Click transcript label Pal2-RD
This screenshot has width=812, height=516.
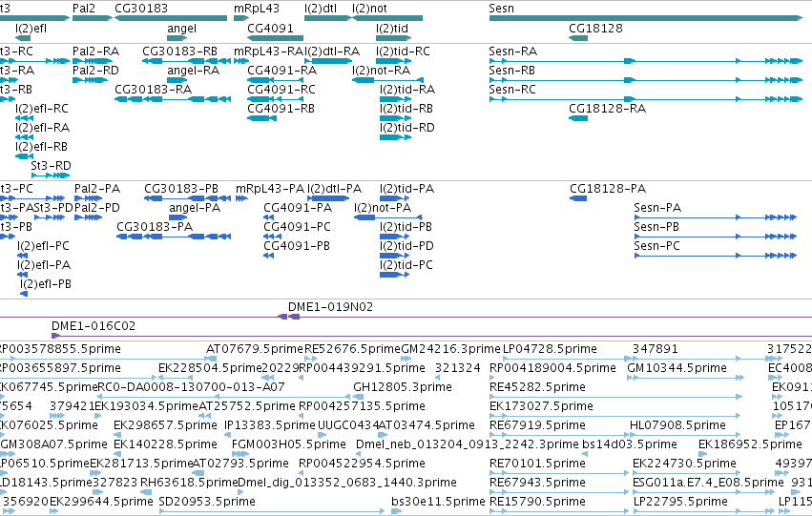click(95, 71)
